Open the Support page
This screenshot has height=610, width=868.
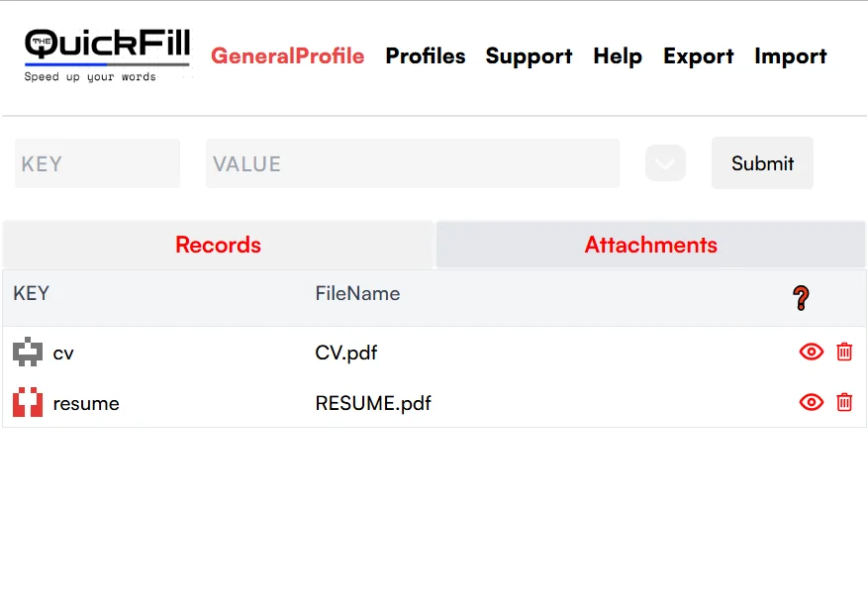tap(529, 56)
